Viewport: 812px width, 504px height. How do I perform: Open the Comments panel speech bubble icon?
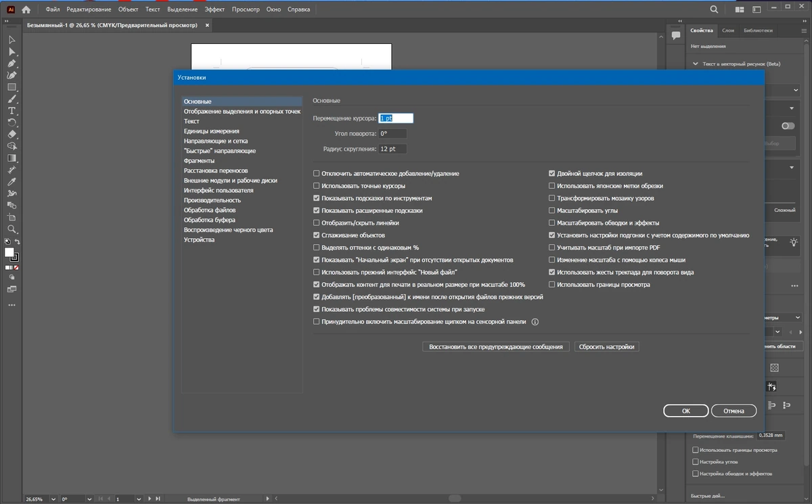(x=675, y=35)
